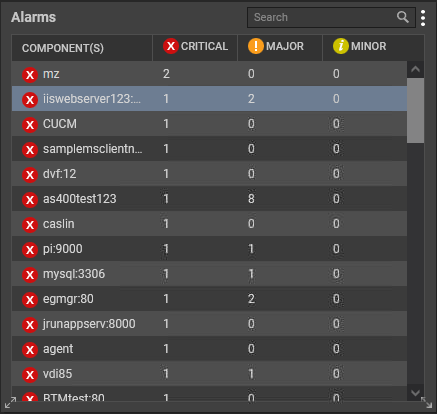Viewport: 437px width, 414px height.
Task: Select the jrunappserv:8000 component row
Action: 209,324
